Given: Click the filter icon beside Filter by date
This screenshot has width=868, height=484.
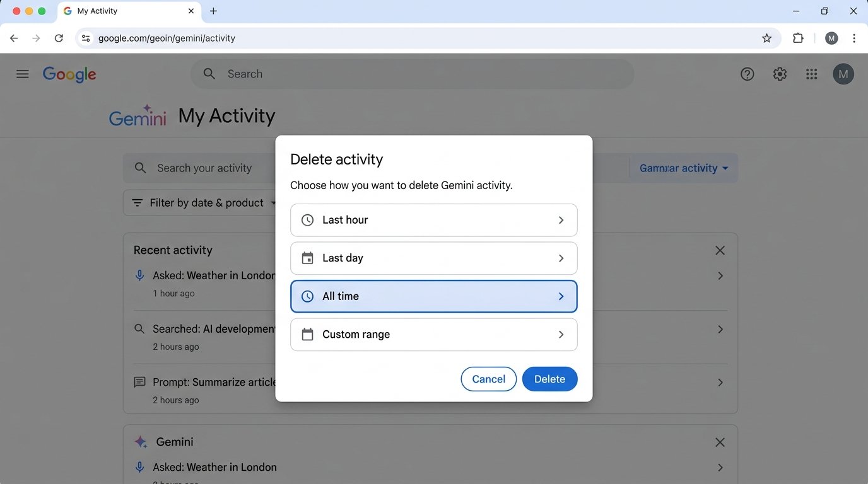Looking at the screenshot, I should pyautogui.click(x=137, y=203).
